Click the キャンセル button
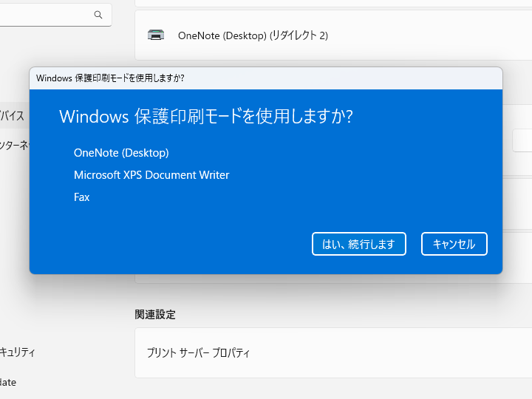 454,244
